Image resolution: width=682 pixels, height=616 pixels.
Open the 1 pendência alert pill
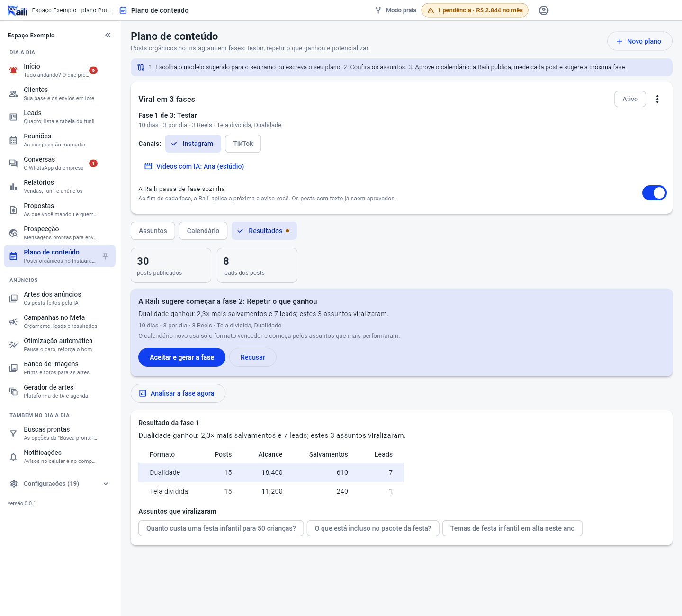(475, 10)
